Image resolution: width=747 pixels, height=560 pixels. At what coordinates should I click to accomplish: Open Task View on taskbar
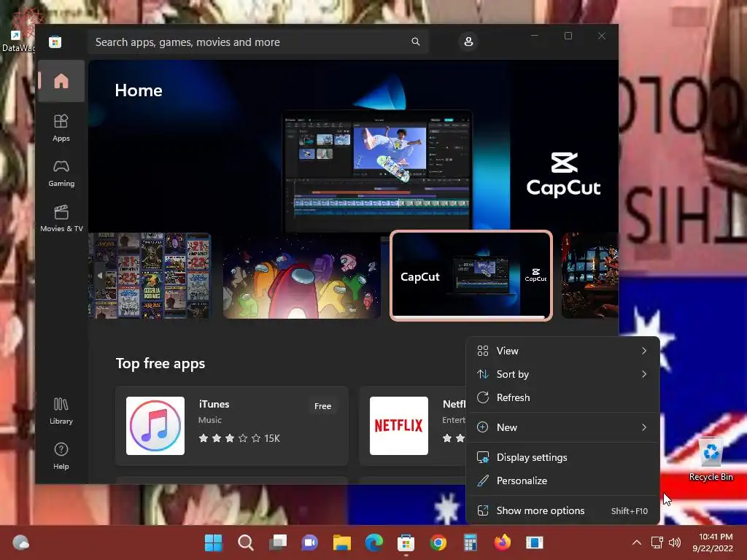(x=278, y=542)
